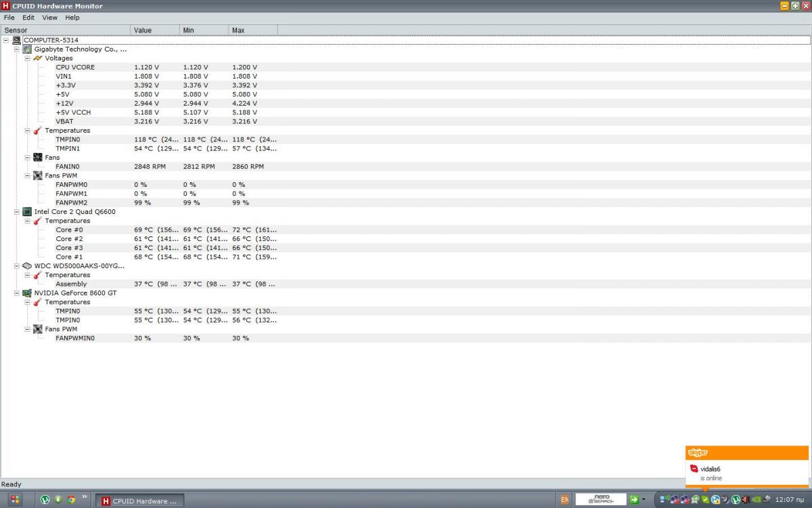Launch Chrome from quick launch
This screenshot has width=812, height=508.
click(x=71, y=500)
